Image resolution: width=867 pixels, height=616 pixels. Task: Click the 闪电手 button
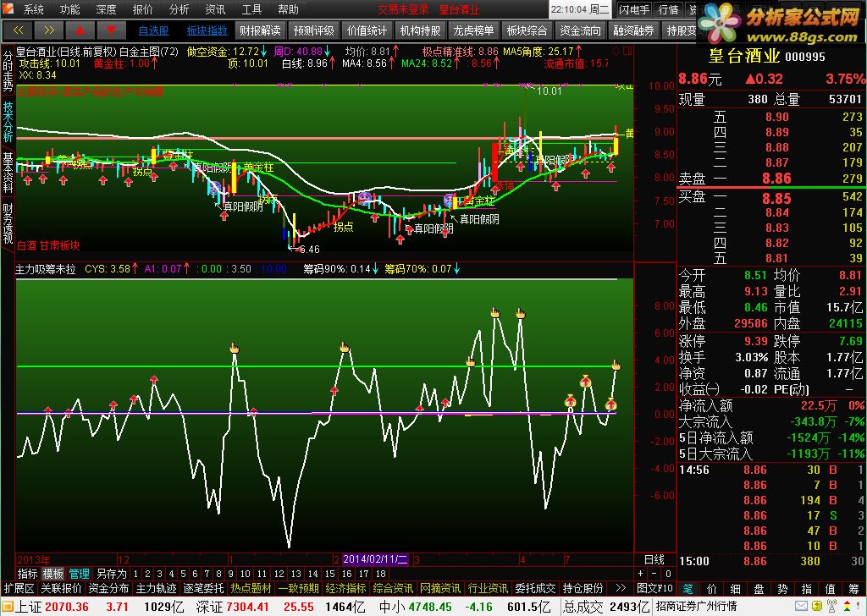[634, 9]
